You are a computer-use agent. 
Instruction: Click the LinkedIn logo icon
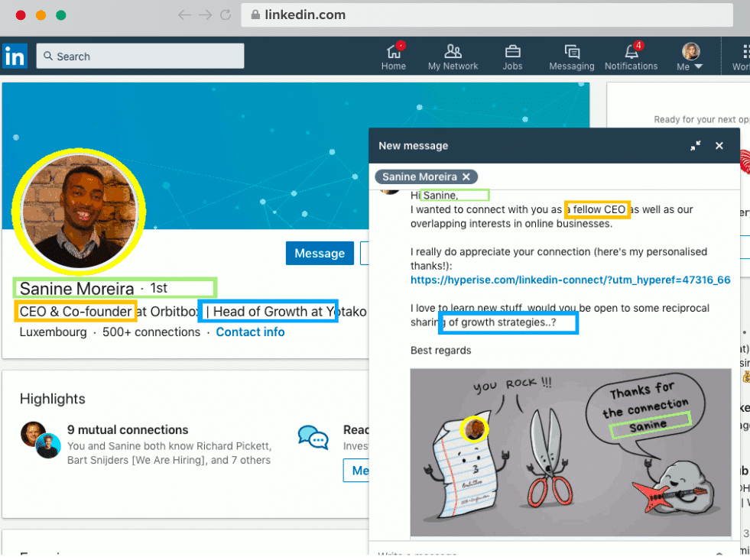point(15,56)
